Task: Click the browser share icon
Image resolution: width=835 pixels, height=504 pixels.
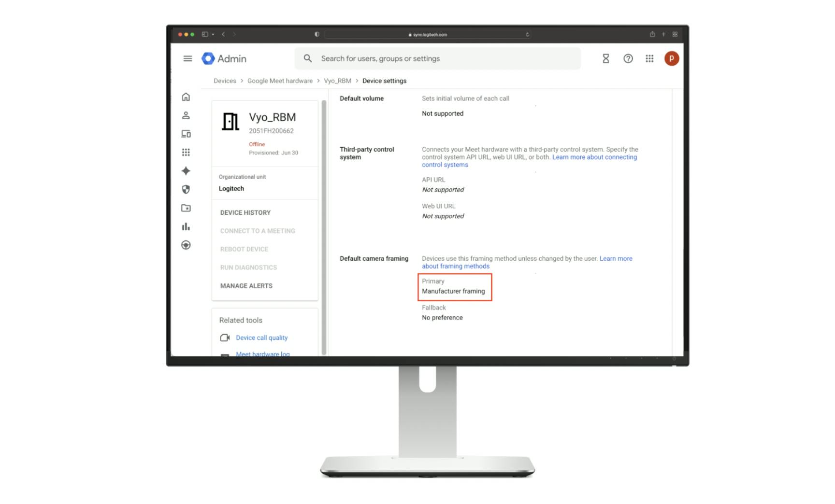Action: pyautogui.click(x=652, y=34)
